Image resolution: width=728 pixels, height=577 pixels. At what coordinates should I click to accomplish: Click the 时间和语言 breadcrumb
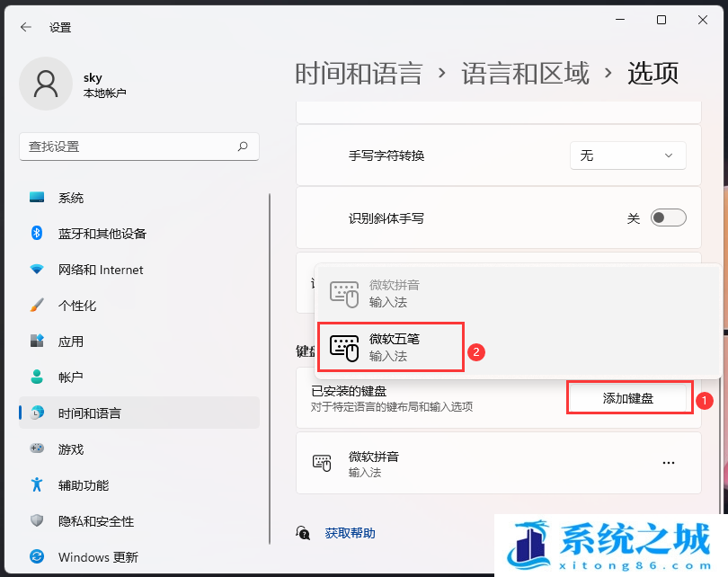(x=359, y=74)
